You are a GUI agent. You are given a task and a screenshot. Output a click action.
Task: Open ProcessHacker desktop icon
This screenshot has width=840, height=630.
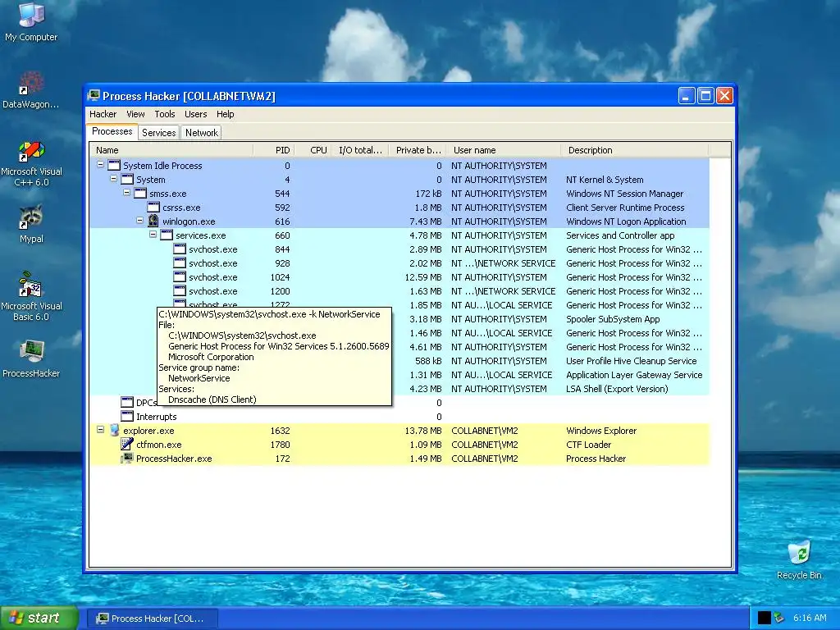(31, 359)
